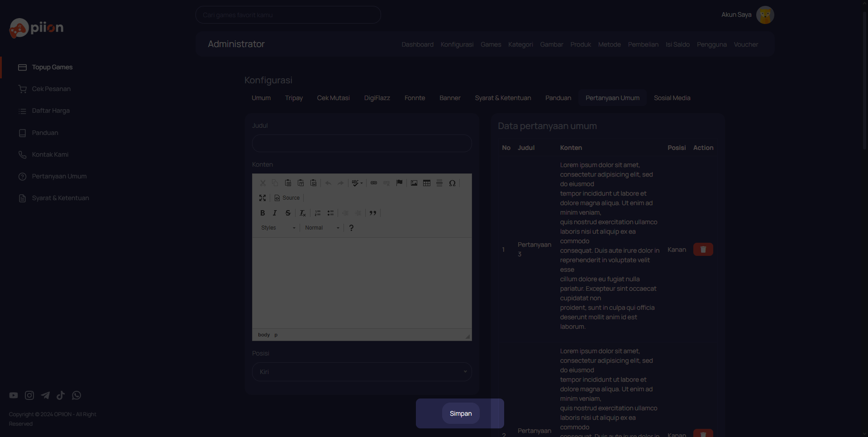Click the Anchor flag icon
This screenshot has width=868, height=437.
click(x=399, y=183)
